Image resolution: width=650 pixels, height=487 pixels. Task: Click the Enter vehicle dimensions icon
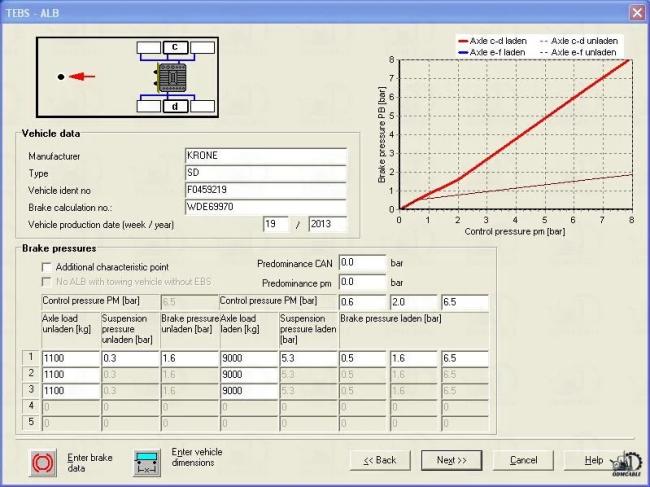(x=147, y=461)
